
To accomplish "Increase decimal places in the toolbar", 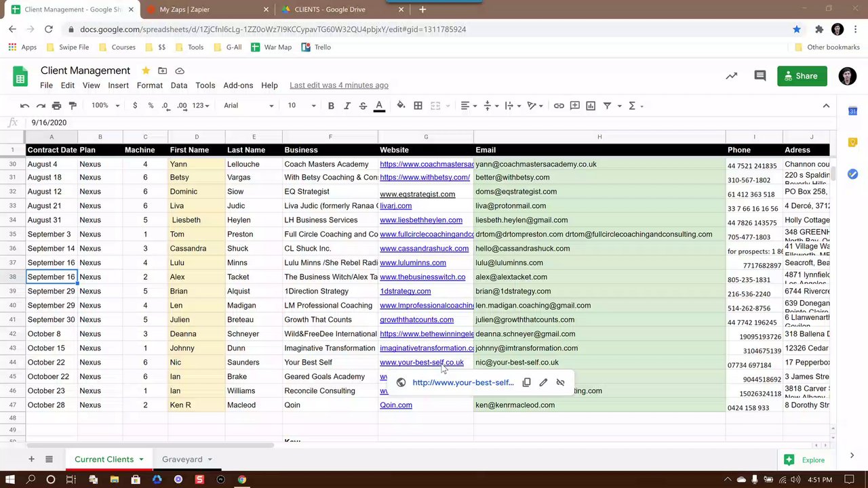I will pos(182,106).
